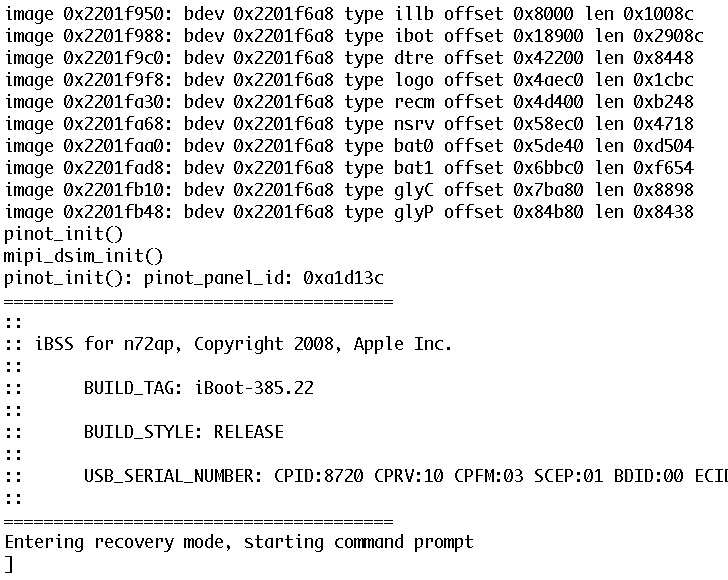Click the BUILD_TAG iBoot-385.22 text
Image resolution: width=728 pixels, height=580 pixels.
pyautogui.click(x=199, y=388)
